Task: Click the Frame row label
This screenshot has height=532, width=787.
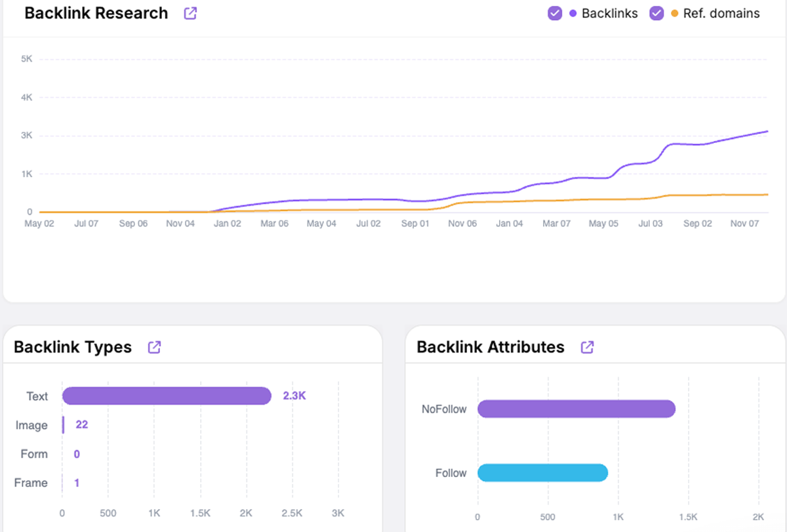Action: click(31, 483)
